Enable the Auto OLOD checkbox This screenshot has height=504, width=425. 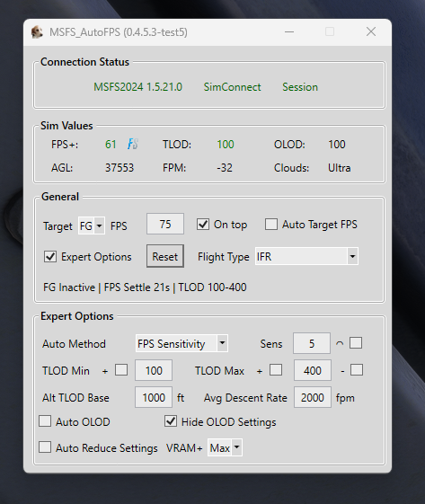pos(45,421)
